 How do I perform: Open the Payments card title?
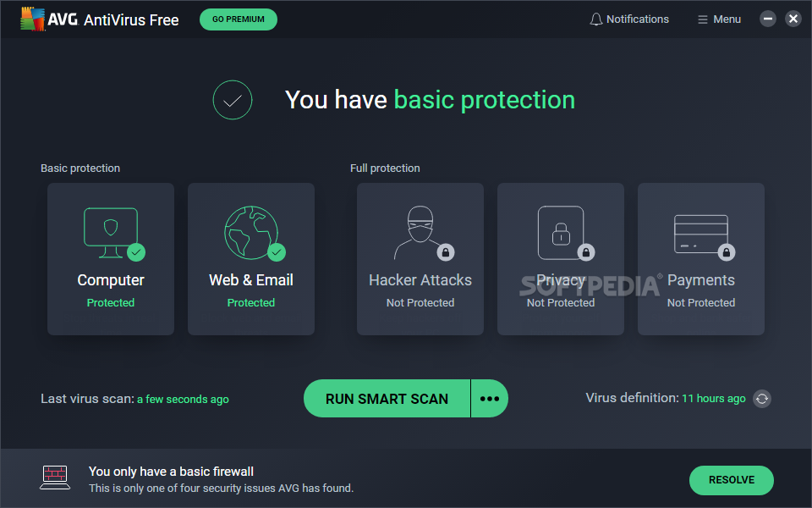(700, 280)
